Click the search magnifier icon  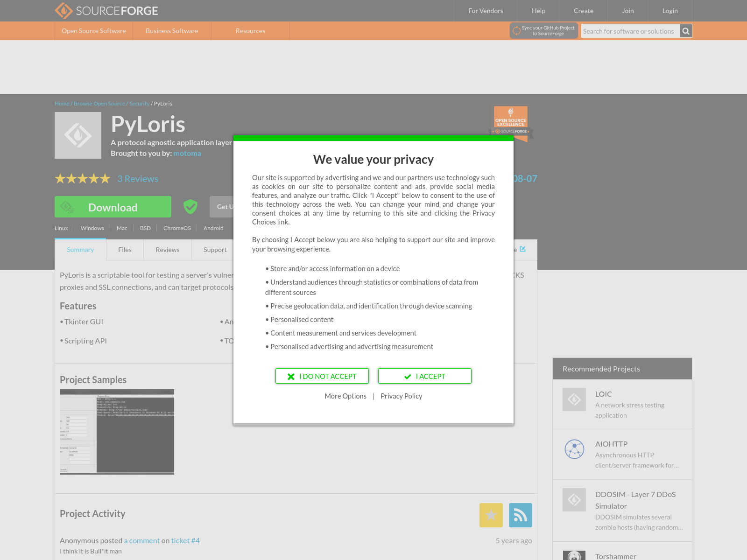click(x=686, y=31)
